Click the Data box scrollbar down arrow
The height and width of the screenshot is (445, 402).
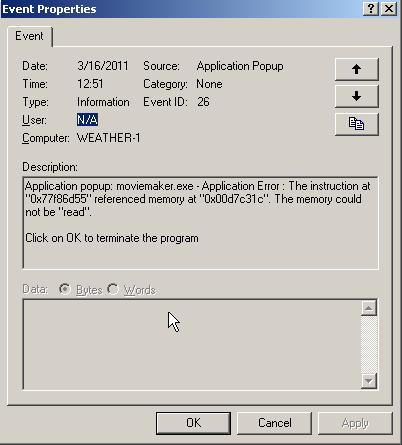pos(369,381)
